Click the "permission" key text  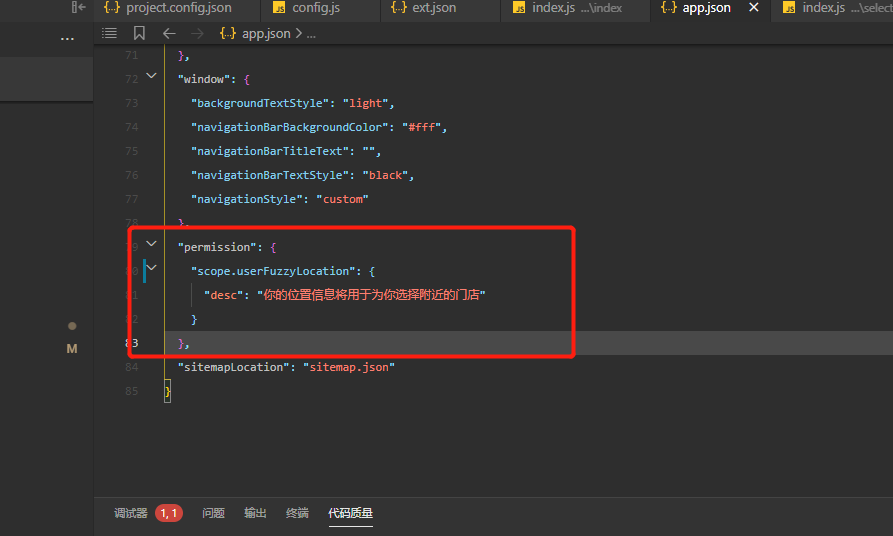click(x=217, y=247)
